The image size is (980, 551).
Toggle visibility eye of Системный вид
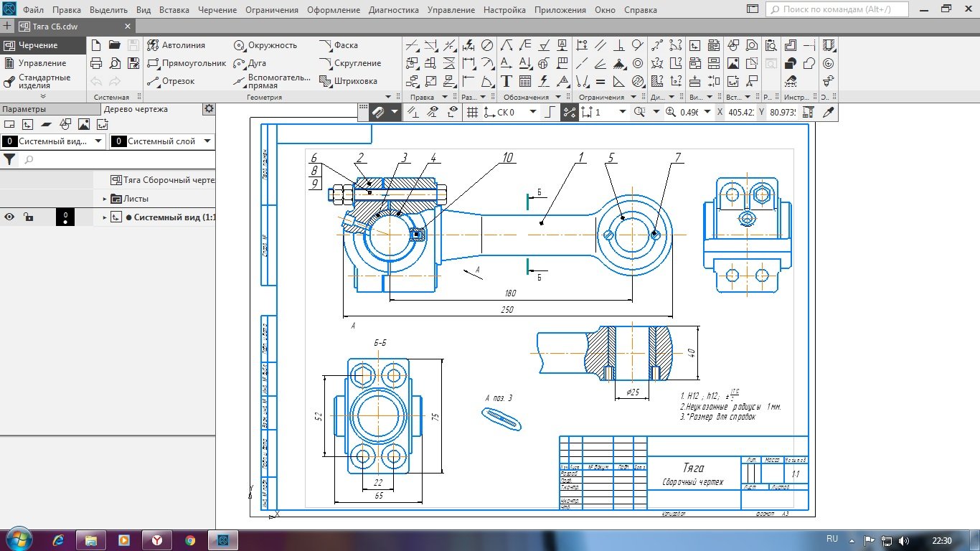10,217
